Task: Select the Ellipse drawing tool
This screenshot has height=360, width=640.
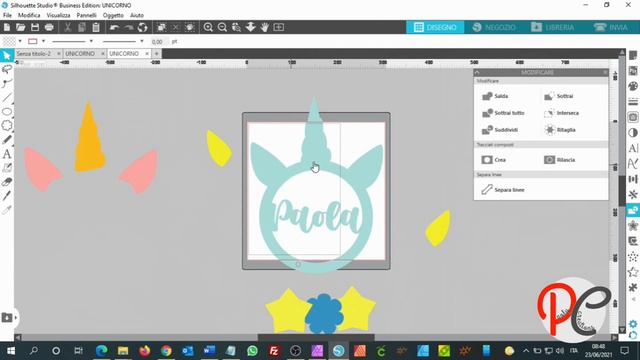Action: (7, 111)
